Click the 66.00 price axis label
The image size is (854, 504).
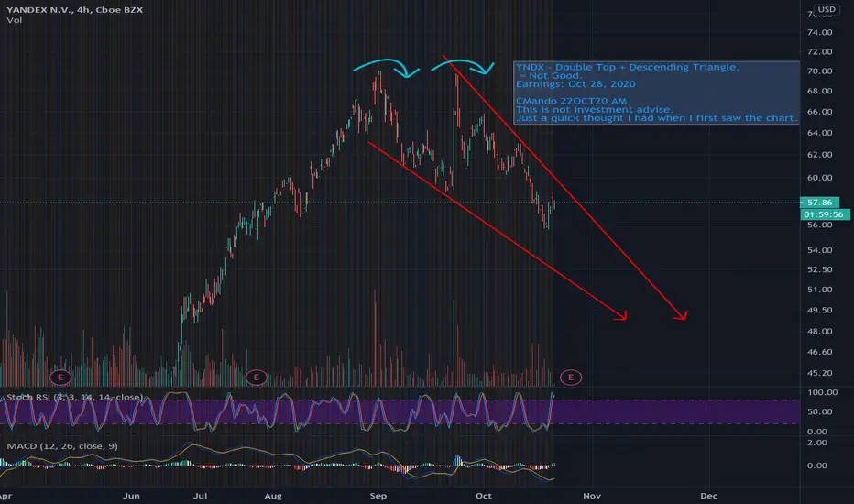(820, 112)
